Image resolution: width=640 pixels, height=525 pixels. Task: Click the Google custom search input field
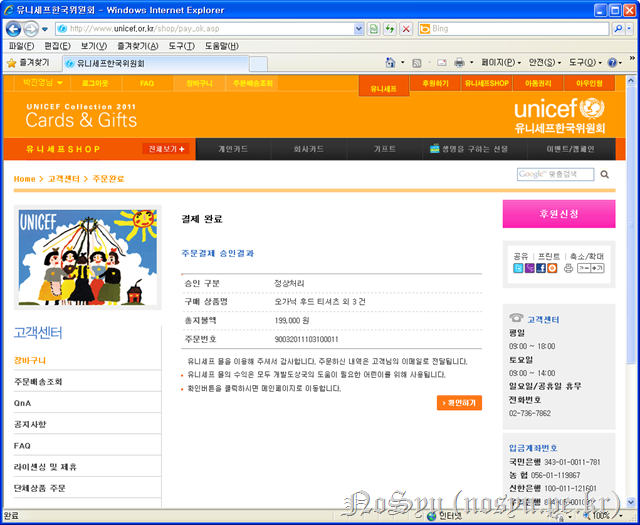[x=555, y=175]
